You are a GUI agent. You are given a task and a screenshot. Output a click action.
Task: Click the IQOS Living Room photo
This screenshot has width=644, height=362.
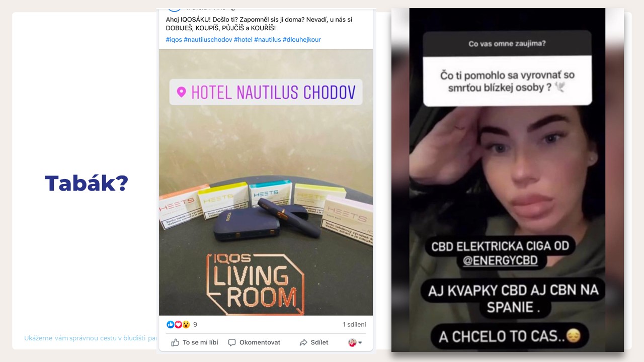pyautogui.click(x=266, y=182)
